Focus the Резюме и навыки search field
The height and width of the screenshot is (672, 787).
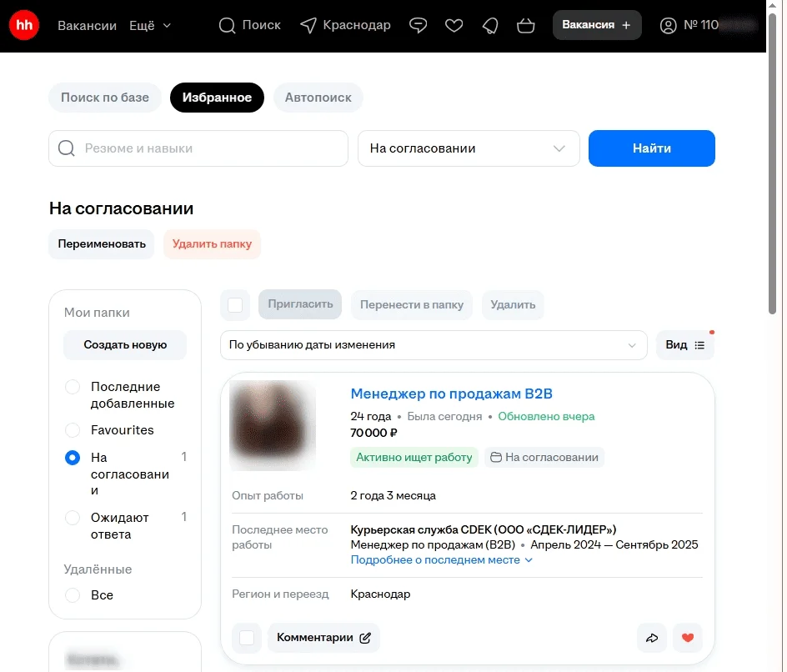[x=198, y=148]
